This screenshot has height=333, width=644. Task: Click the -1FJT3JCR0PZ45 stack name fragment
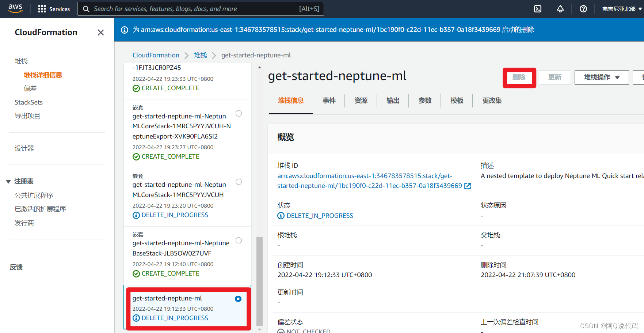pos(157,68)
